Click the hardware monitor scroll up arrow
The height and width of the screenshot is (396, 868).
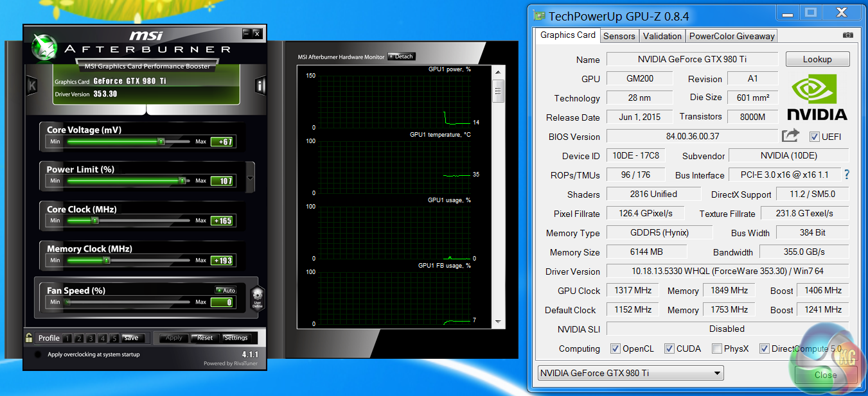pos(498,71)
